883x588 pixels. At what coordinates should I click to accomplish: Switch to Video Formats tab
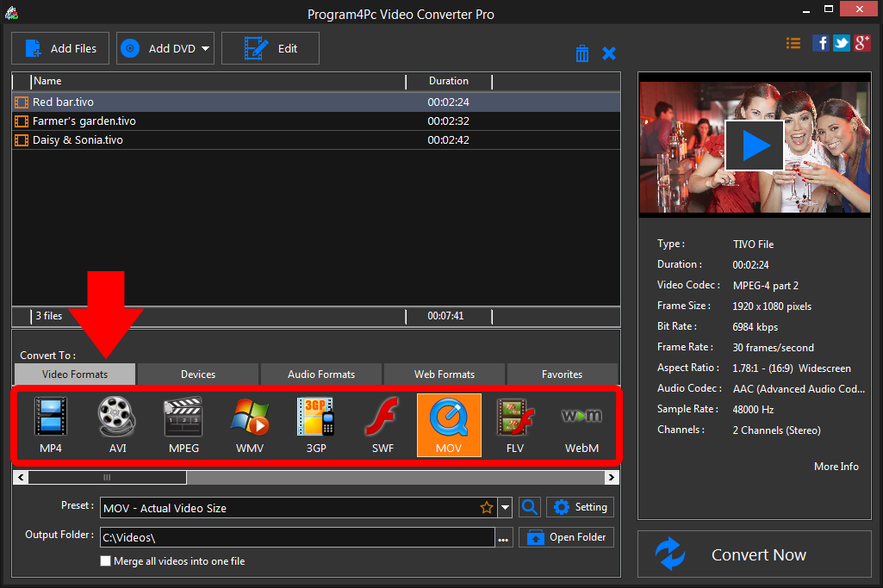75,374
